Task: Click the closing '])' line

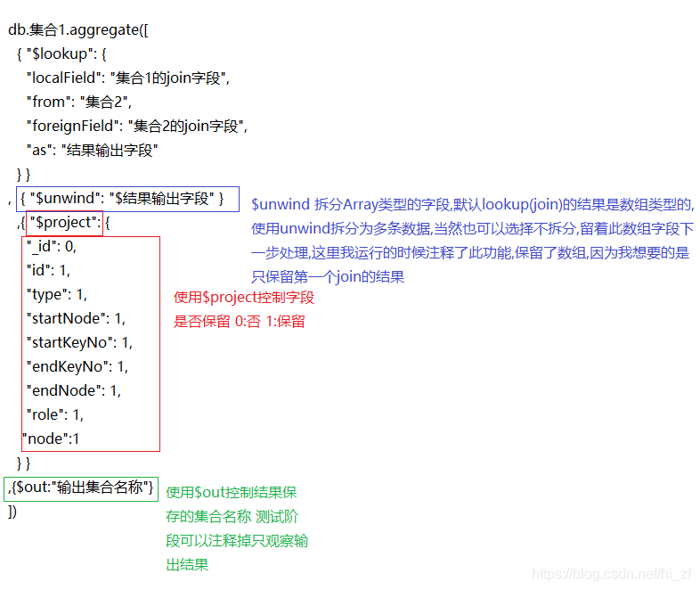Action: tap(12, 512)
